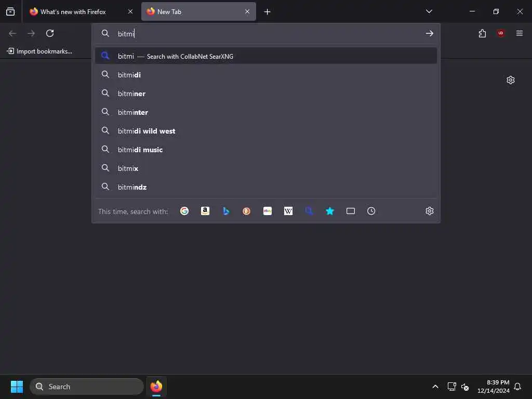Click Import bookmarks... button

pos(39,51)
